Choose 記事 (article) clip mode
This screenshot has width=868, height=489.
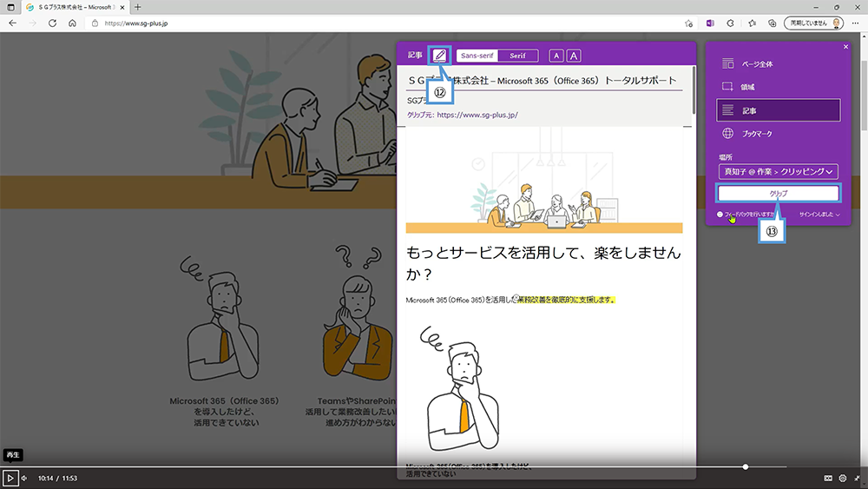tap(779, 110)
